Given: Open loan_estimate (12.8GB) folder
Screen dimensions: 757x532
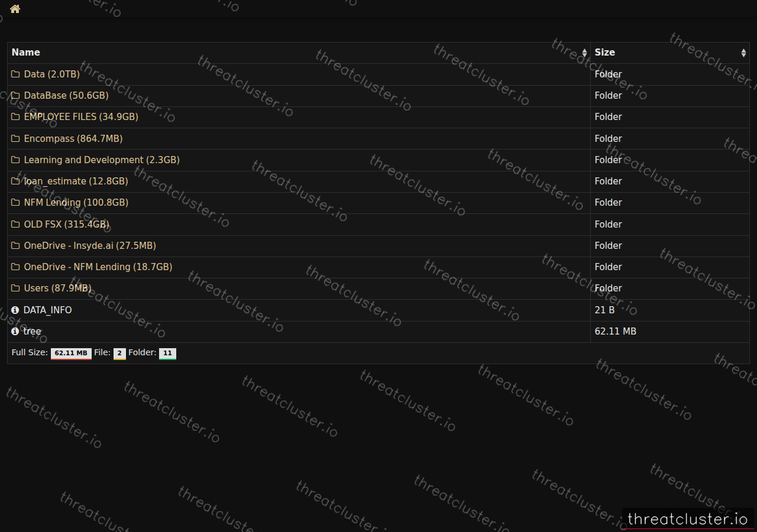Looking at the screenshot, I should (x=76, y=181).
